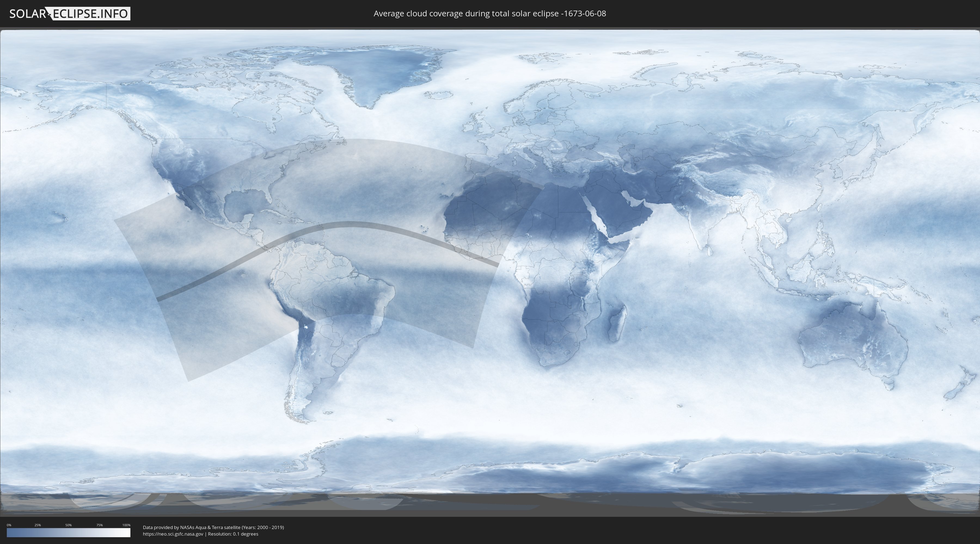This screenshot has height=544, width=980.
Task: Click the neo.sci.gsfc.nasa.gov URL text
Action: 173,534
